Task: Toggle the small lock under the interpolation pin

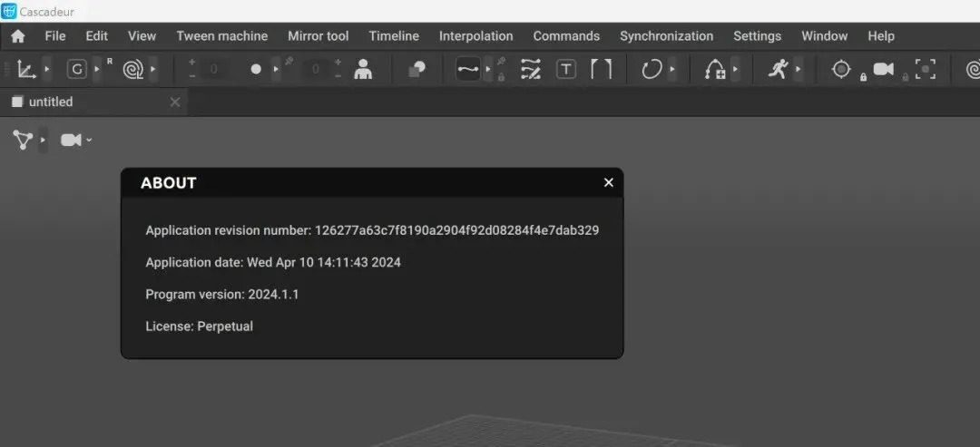Action: point(501,77)
